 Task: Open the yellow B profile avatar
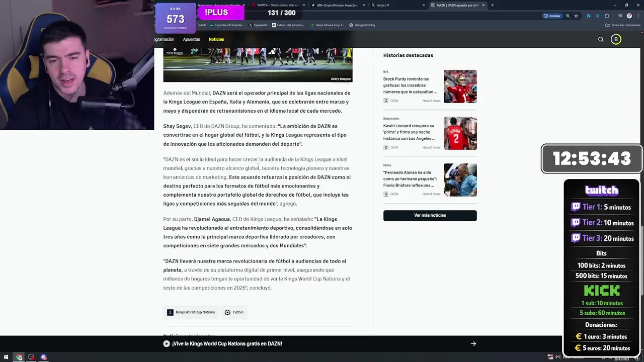coord(616,39)
